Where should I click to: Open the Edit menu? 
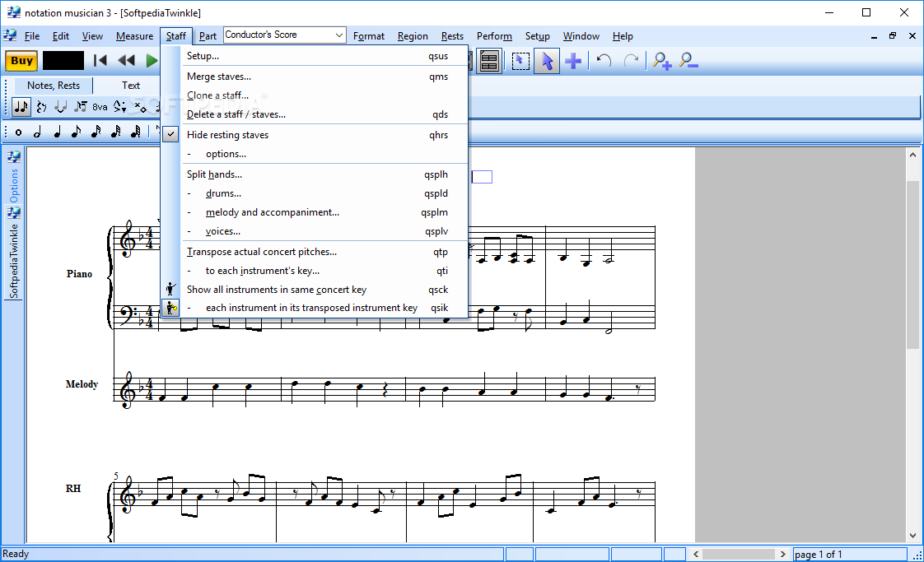point(61,36)
